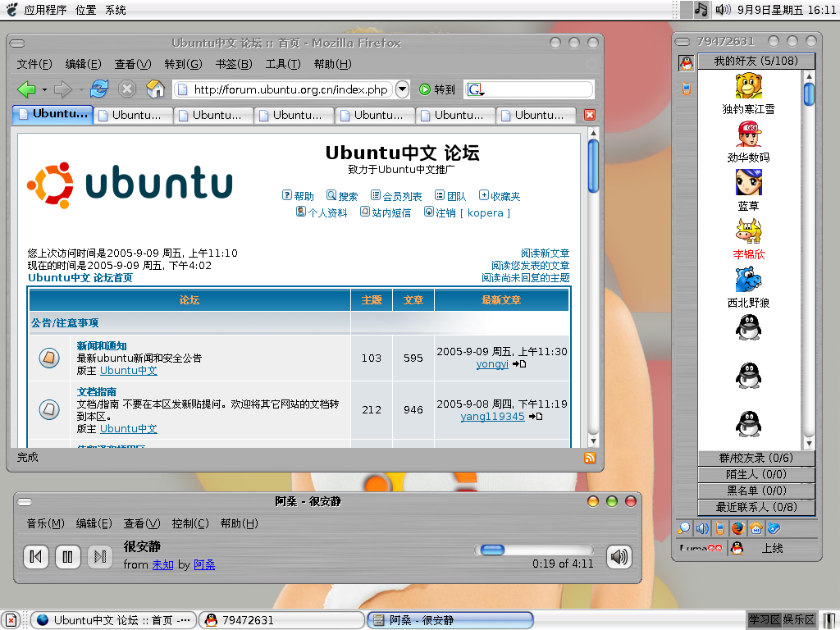Open the address bar history dropdown
The image size is (840, 630).
pos(402,89)
